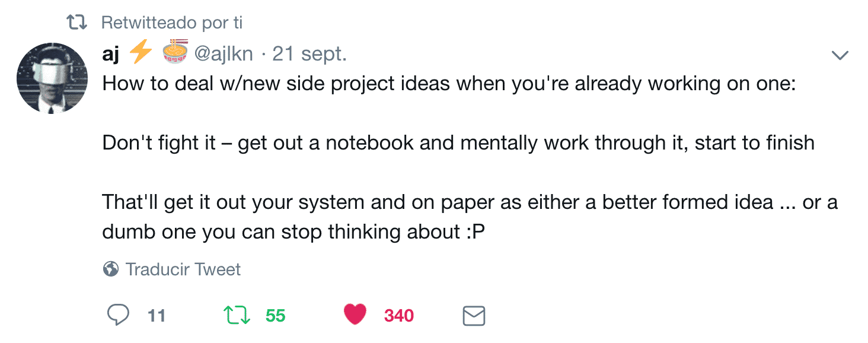
Task: Open the profile via display name aj
Action: (111, 54)
